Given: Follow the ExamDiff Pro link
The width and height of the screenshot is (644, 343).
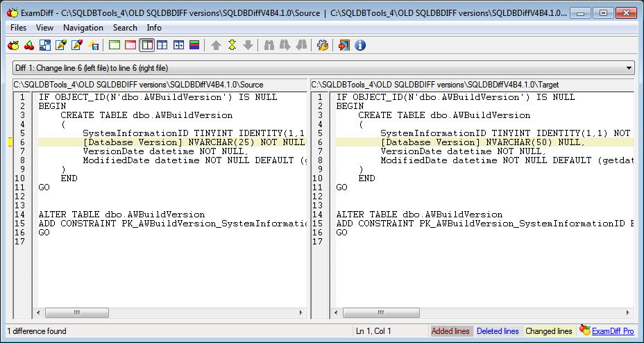Looking at the screenshot, I should [613, 331].
